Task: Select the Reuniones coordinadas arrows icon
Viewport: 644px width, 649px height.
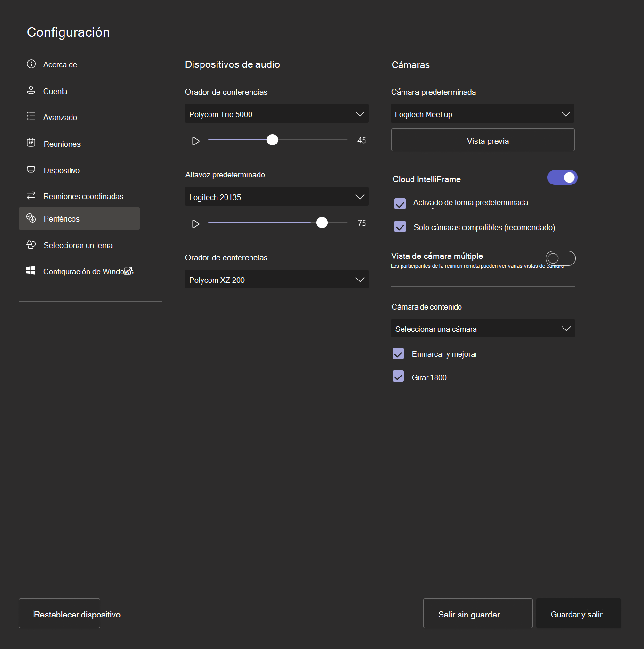Action: tap(31, 196)
